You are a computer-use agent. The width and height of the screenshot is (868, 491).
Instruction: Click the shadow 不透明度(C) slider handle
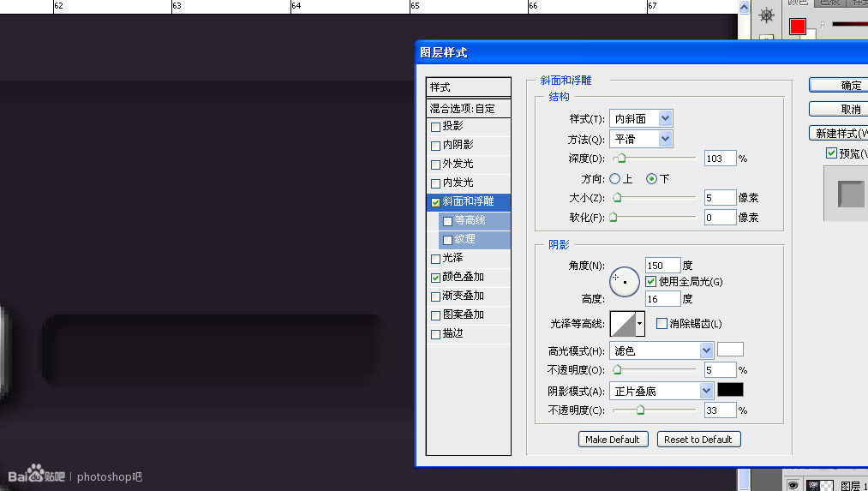coord(640,410)
